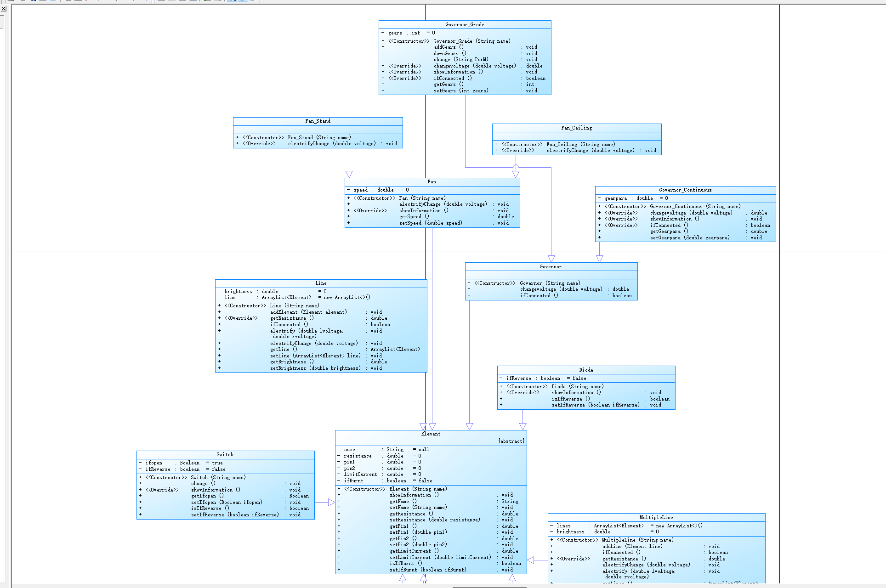Click the Governor class header
The height and width of the screenshot is (588, 886).
coord(551,267)
